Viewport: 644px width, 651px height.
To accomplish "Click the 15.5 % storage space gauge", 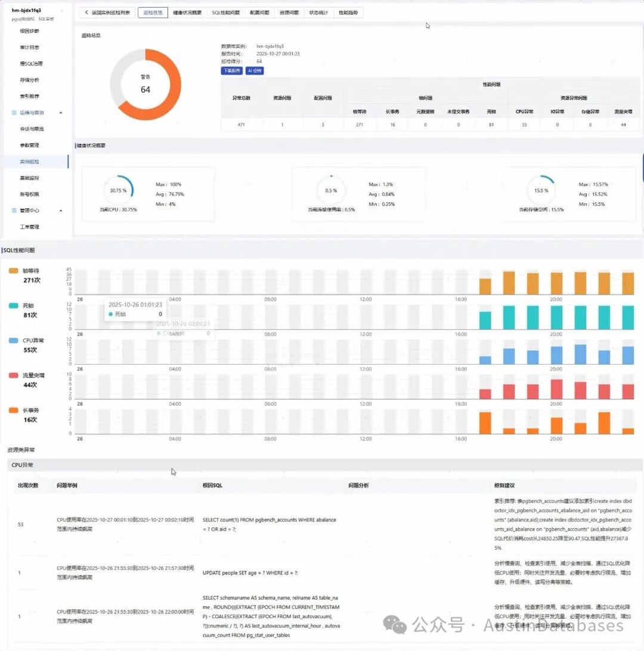I will pyautogui.click(x=541, y=190).
